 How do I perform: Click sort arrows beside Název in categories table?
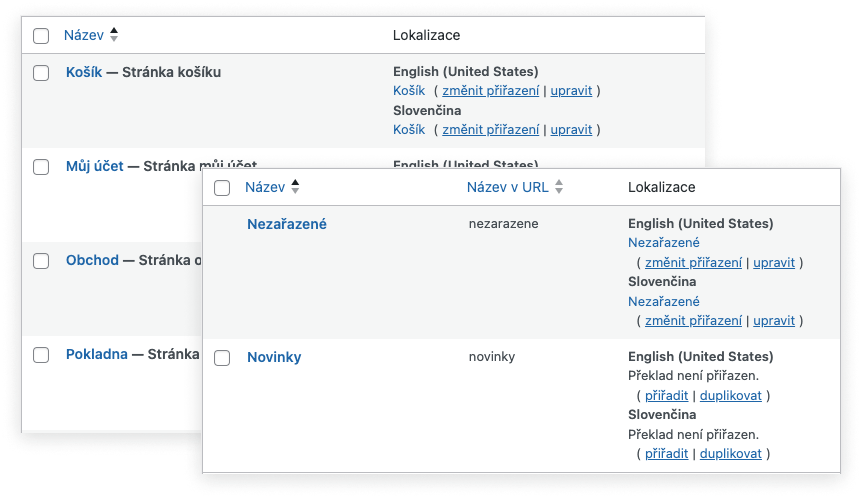[x=295, y=187]
